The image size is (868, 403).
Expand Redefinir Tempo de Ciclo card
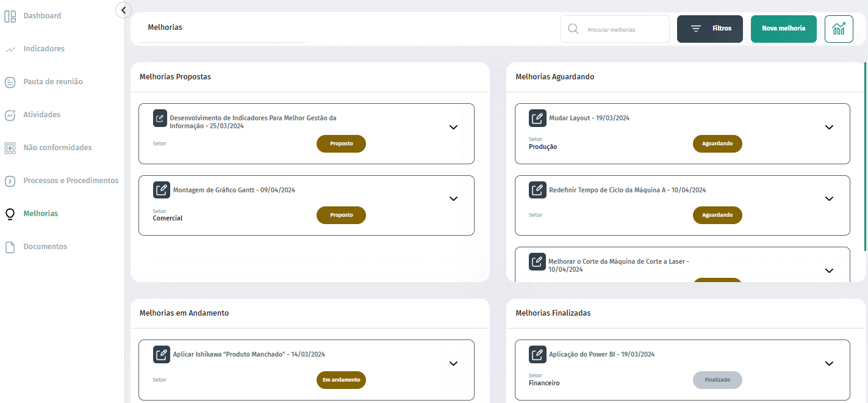(829, 199)
